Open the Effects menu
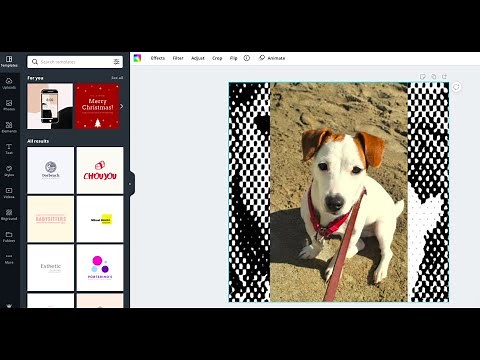The image size is (480, 360). tap(158, 58)
